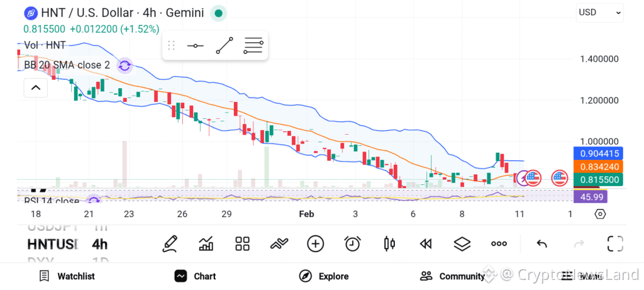Open chart settings hexagon icon
644x290 pixels.
(600, 214)
